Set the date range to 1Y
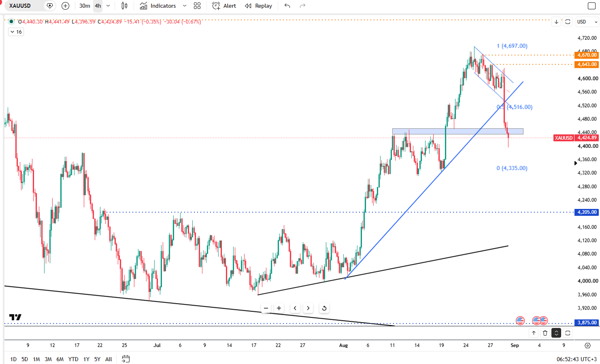The width and height of the screenshot is (600, 364). tap(86, 359)
